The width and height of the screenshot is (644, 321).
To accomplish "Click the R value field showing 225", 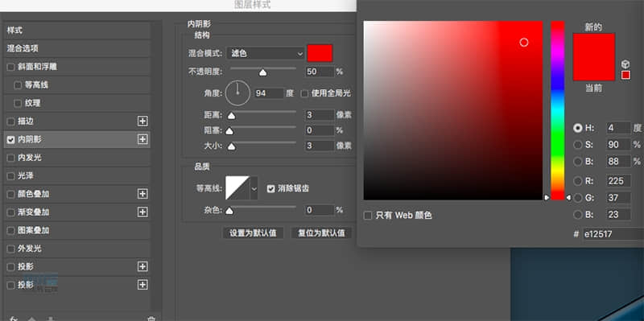I will [618, 181].
